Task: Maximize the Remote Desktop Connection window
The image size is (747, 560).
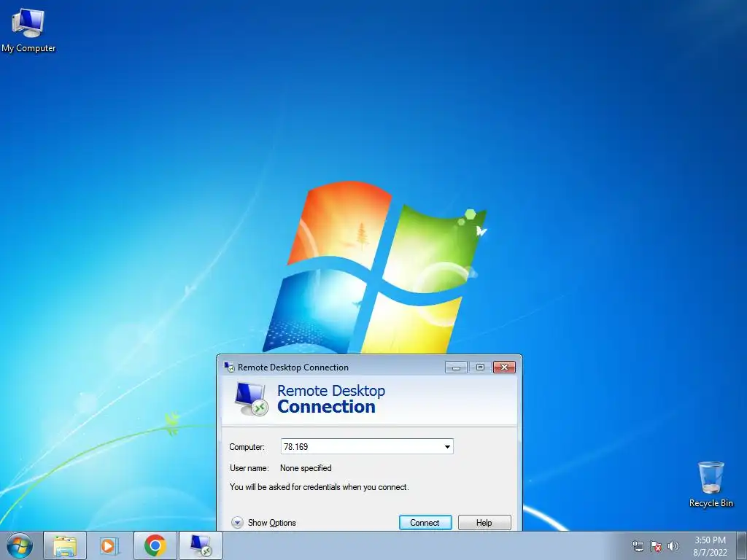Action: tap(480, 367)
